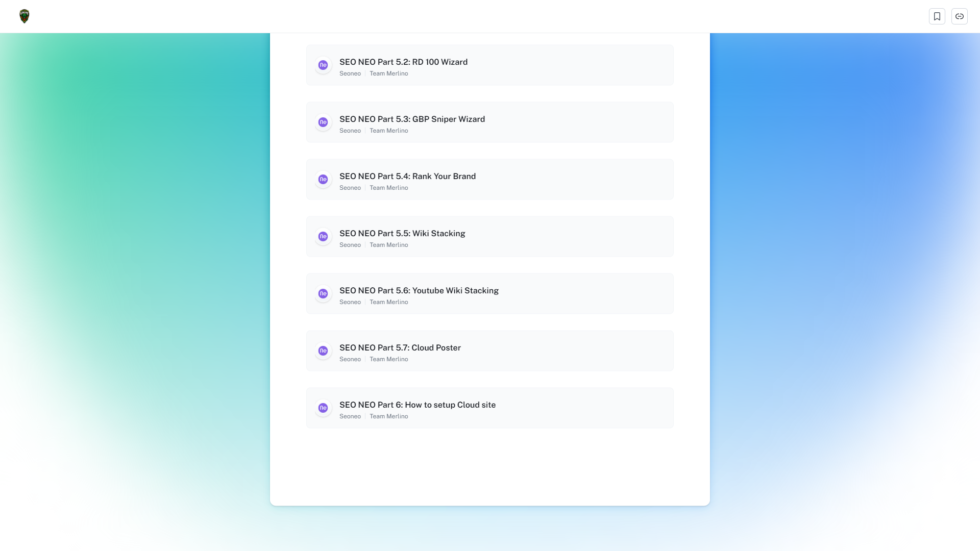980x551 pixels.
Task: Click the Seoneo avatar beside How to setup Cloud site
Action: (x=323, y=408)
